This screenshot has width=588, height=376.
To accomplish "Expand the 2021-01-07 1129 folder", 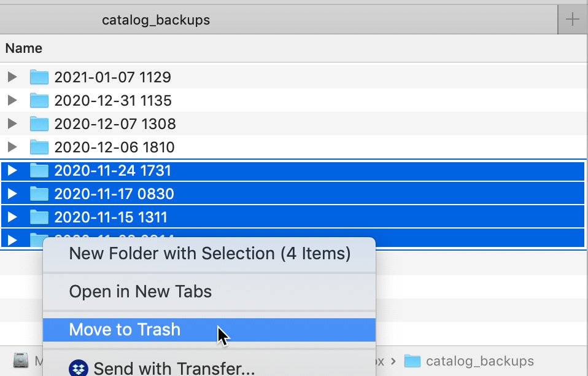I will [12, 77].
